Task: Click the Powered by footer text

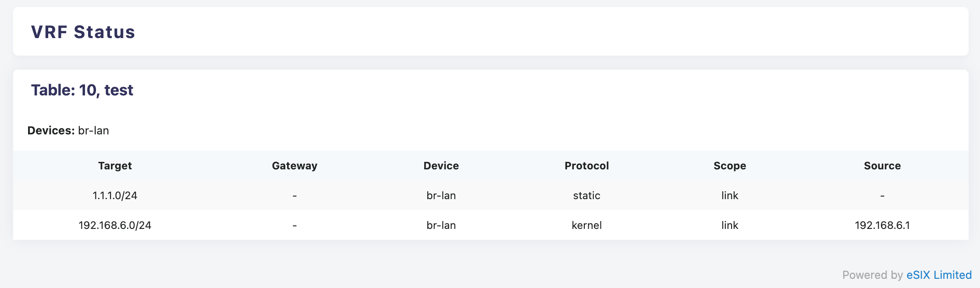Action: pos(872,275)
